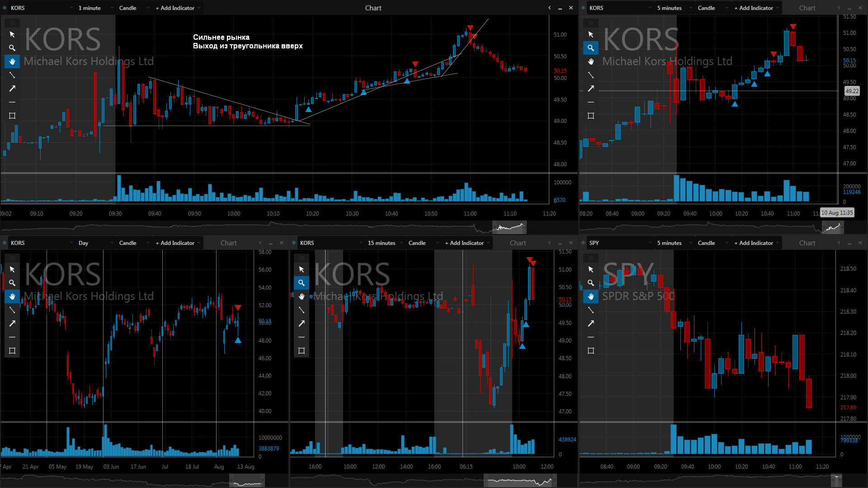868x488 pixels.
Task: Select the arrow drawing tool in 5 minutes KORS chart
Action: (x=591, y=89)
